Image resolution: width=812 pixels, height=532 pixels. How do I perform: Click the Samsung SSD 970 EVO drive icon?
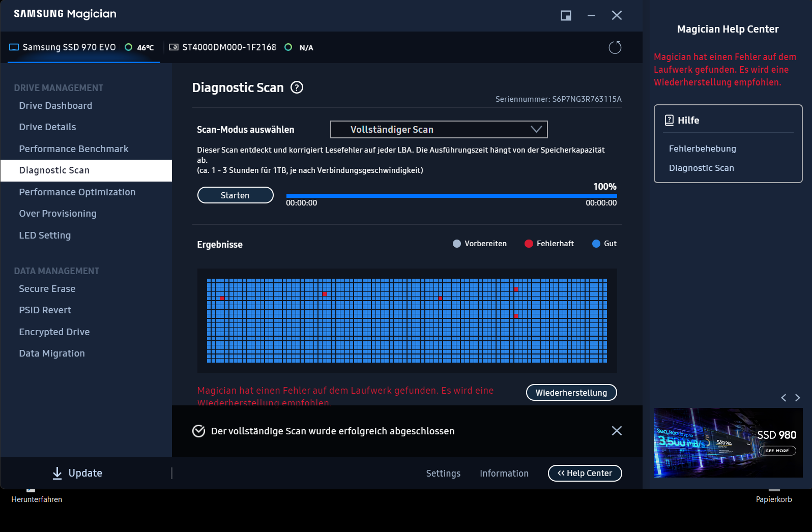14,47
